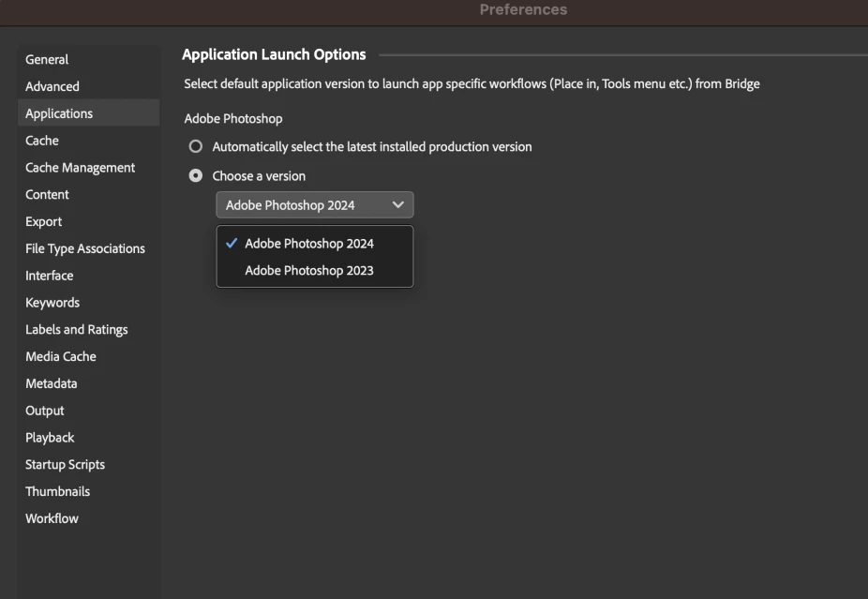Screen dimensions: 868x599
Task: Click the Adobe Photoshop section label
Action: (233, 118)
